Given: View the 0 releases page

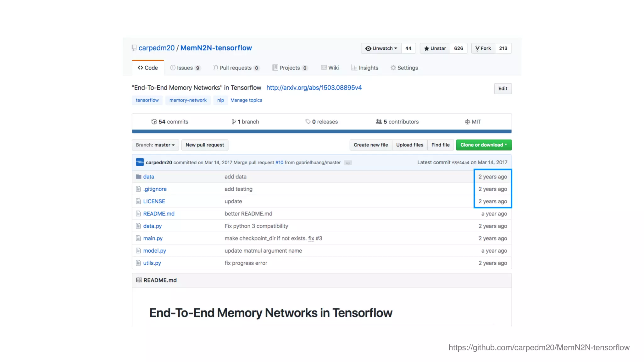Looking at the screenshot, I should click(321, 122).
